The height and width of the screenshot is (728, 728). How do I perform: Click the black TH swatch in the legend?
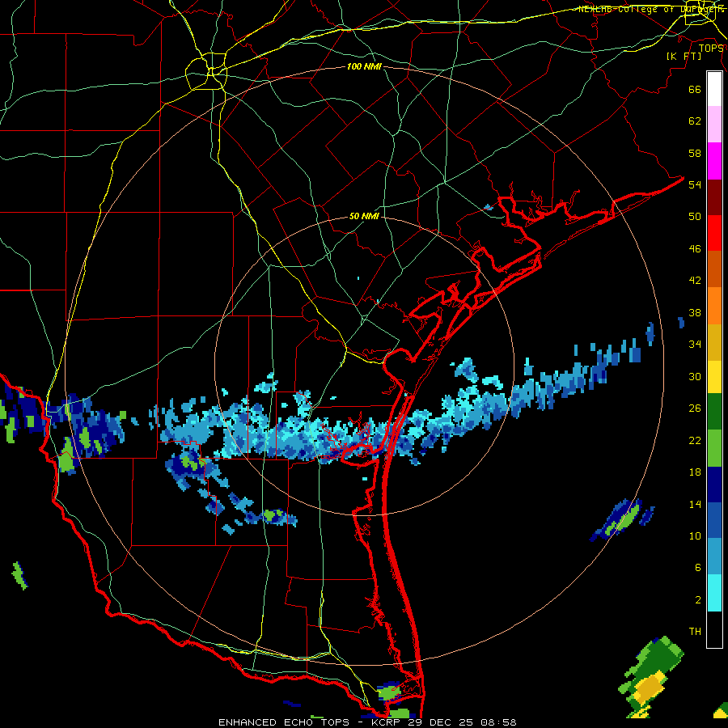click(x=714, y=629)
